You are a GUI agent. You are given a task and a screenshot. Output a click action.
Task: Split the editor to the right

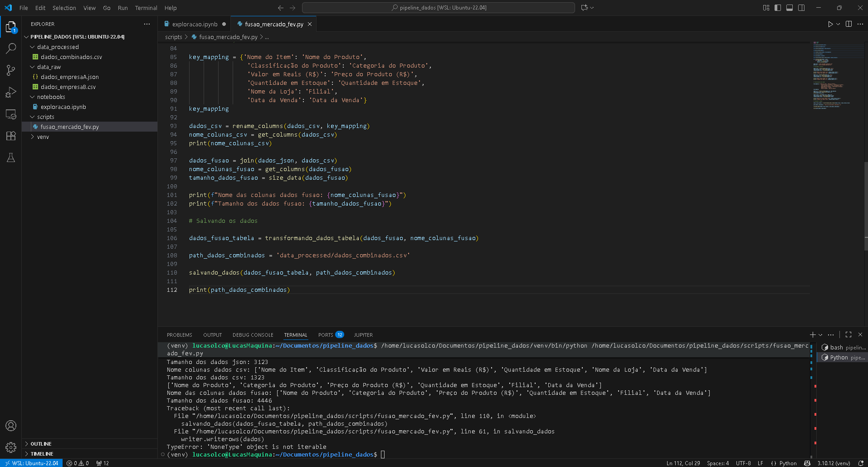coord(848,24)
